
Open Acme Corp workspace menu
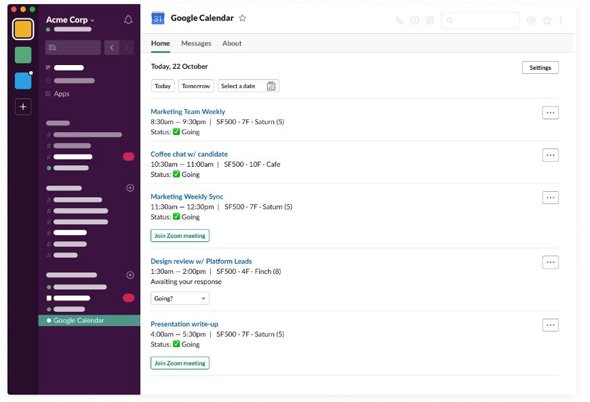70,20
